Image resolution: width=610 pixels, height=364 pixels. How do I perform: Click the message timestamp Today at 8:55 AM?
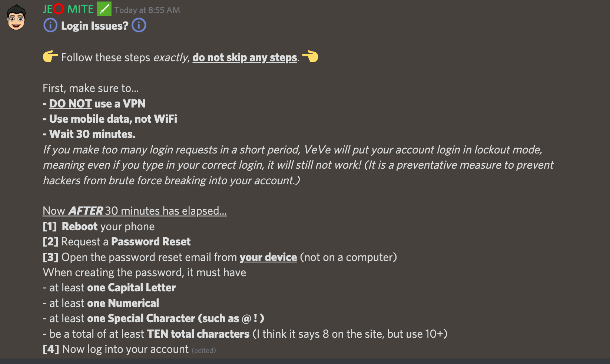point(147,10)
